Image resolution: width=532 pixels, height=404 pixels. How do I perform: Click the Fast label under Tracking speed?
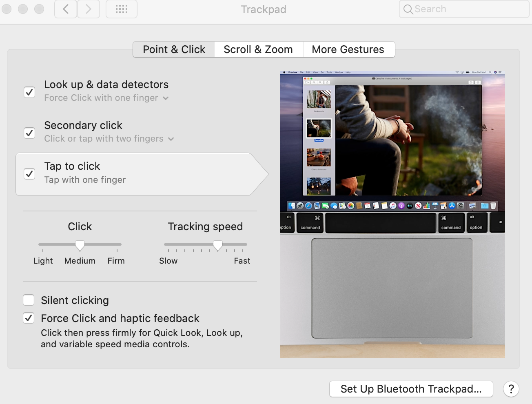[242, 261]
